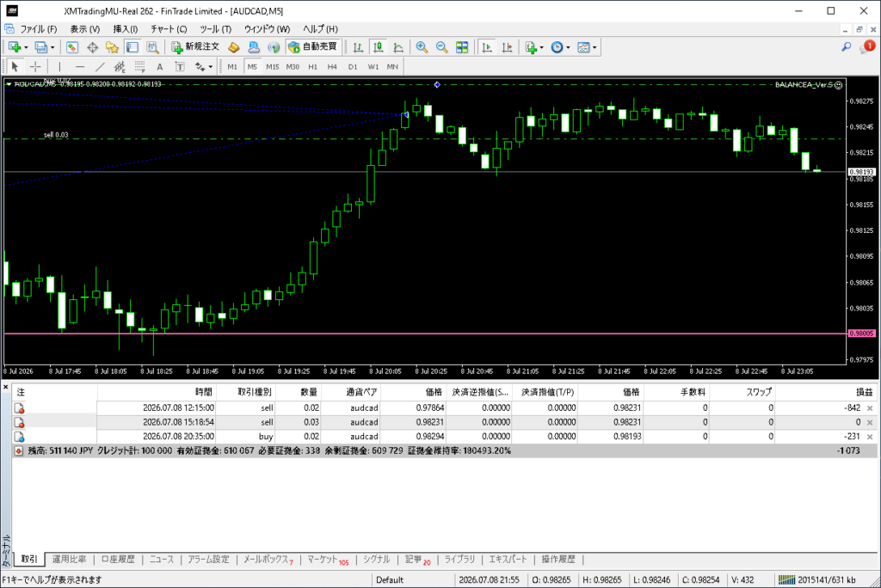Open the tile windows icon
This screenshot has height=588, width=881.
(x=462, y=47)
